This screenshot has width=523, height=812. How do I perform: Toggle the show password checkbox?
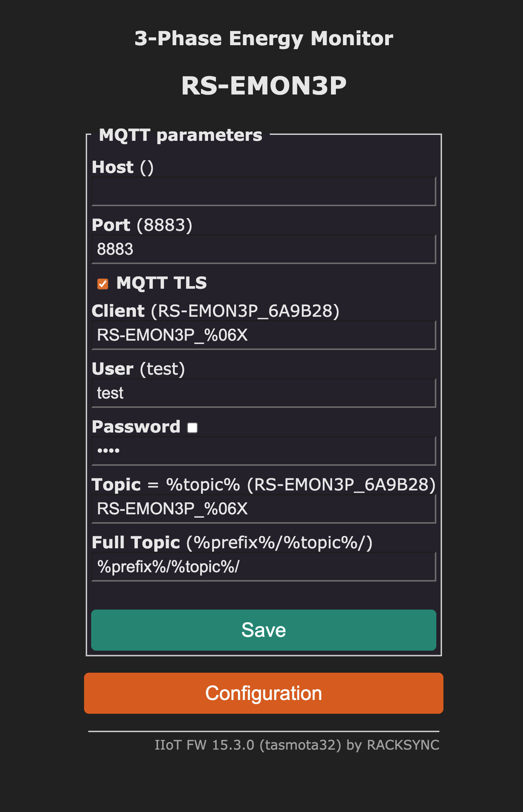[x=192, y=427]
